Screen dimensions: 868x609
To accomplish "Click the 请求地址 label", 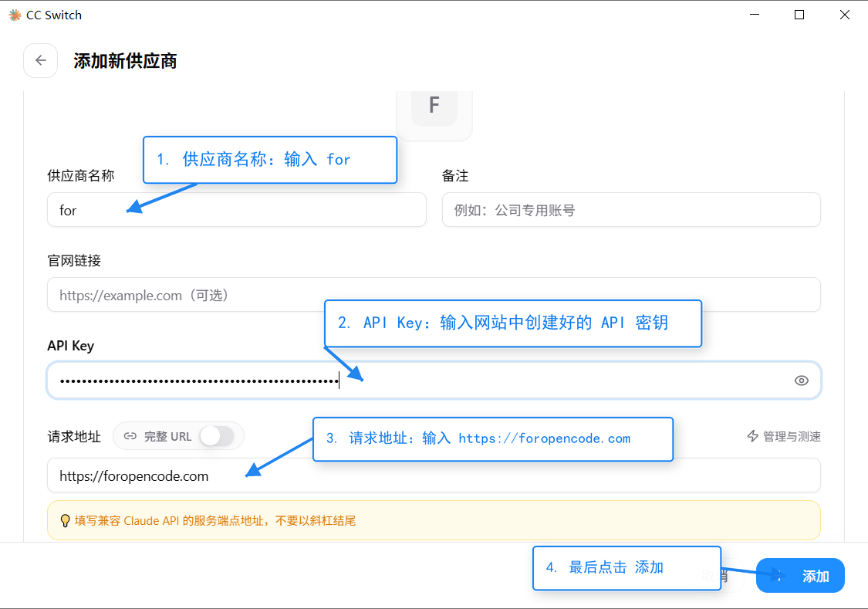I will (74, 437).
